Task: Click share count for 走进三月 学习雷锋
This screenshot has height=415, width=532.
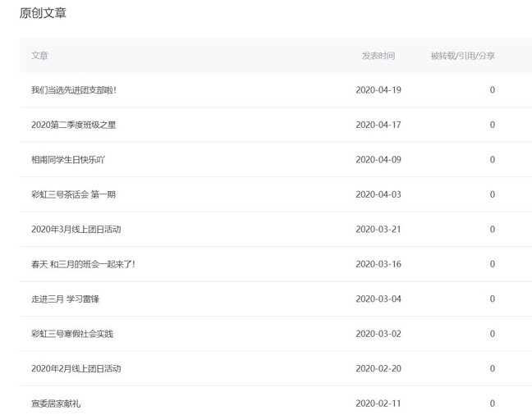Action: coord(493,299)
